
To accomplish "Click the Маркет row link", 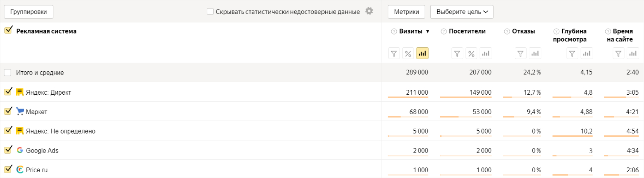I will (36, 112).
